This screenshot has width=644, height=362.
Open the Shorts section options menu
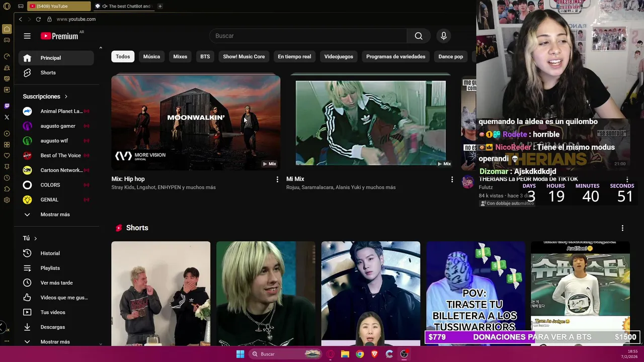click(x=622, y=228)
